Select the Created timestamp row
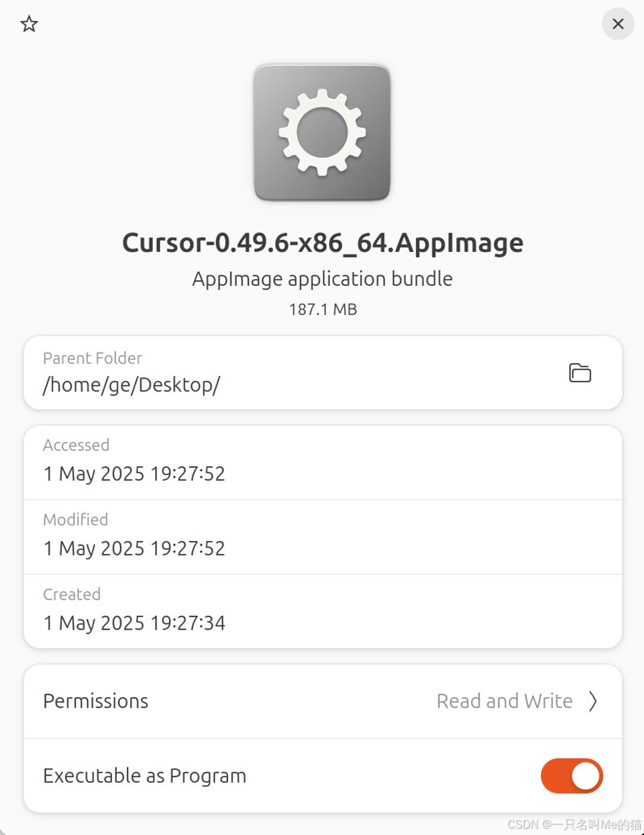644x835 pixels. [322, 610]
